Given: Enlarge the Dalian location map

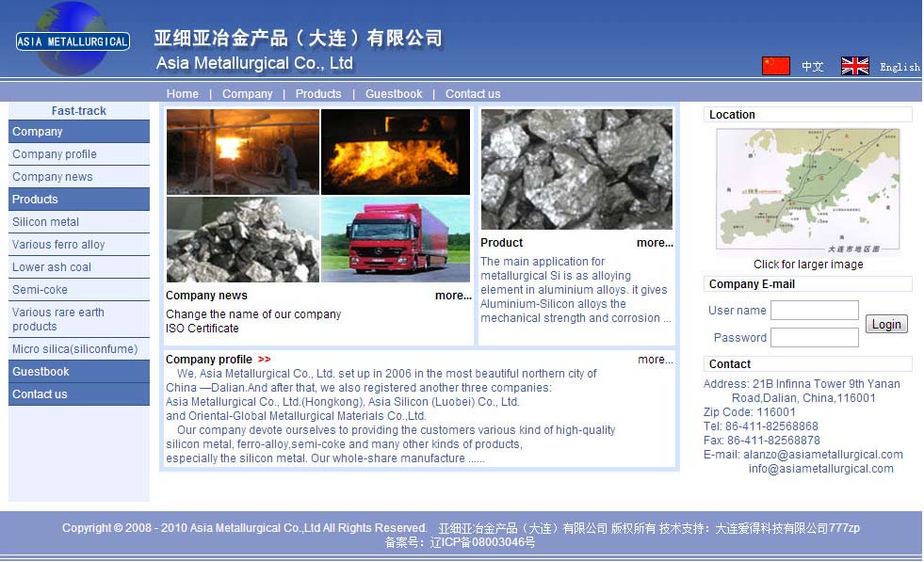Looking at the screenshot, I should [807, 192].
